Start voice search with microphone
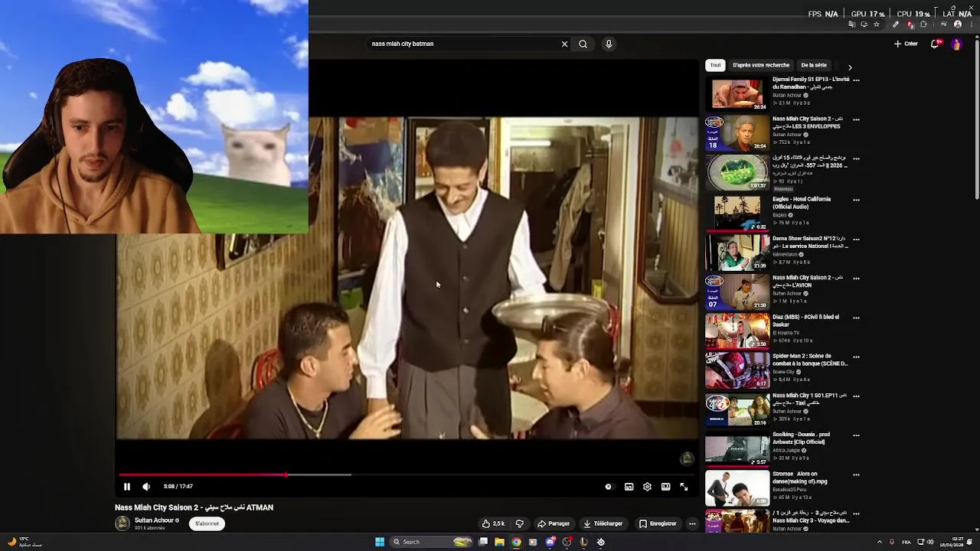Viewport: 980px width, 551px height. tap(609, 44)
